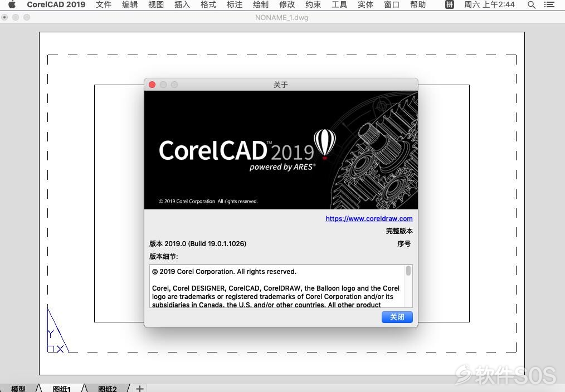The width and height of the screenshot is (565, 392).
Task: Open Spotlight search magnifier icon
Action: coord(532,4)
